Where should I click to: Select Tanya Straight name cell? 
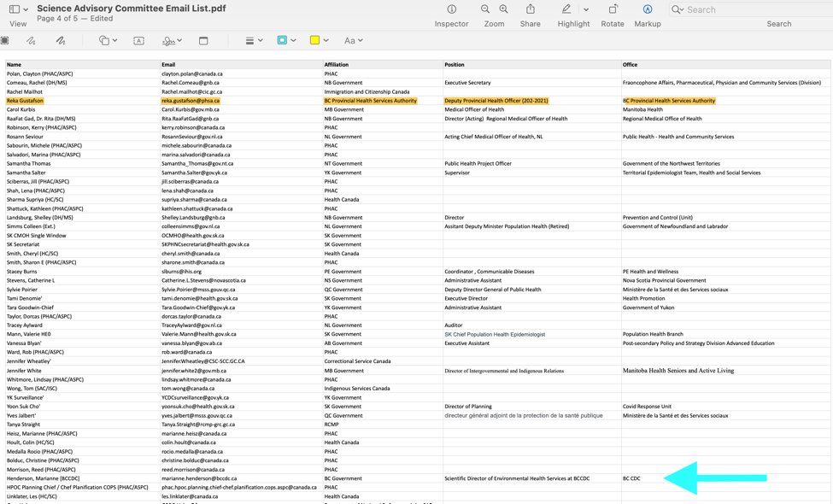[x=23, y=425]
